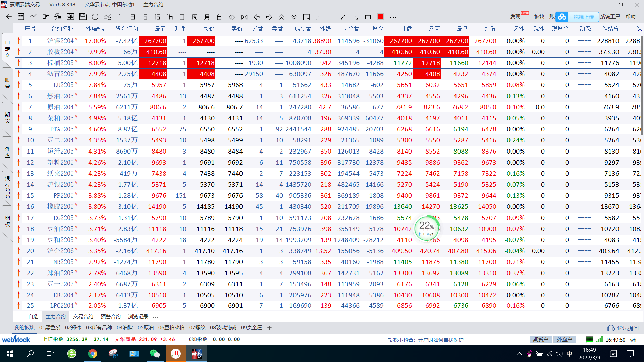Open 开户时如何自我保护 education link
644x362 pixels.
pyautogui.click(x=441, y=340)
